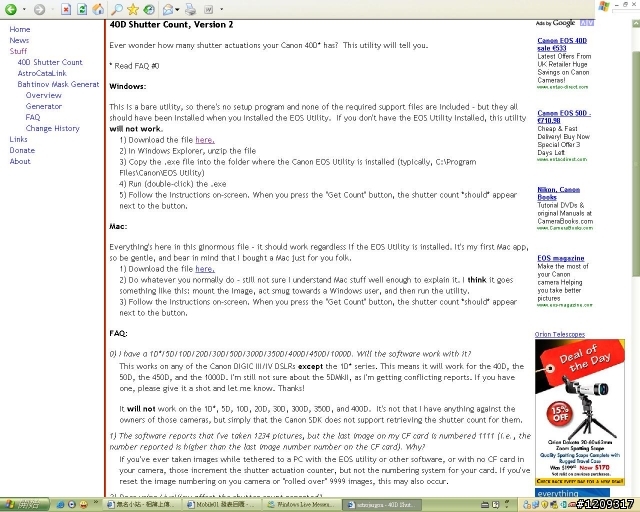Screen dimensions: 640x512
Task: Click the '40D Shutter Count, Version 2' heading
Action: pyautogui.click(x=171, y=25)
